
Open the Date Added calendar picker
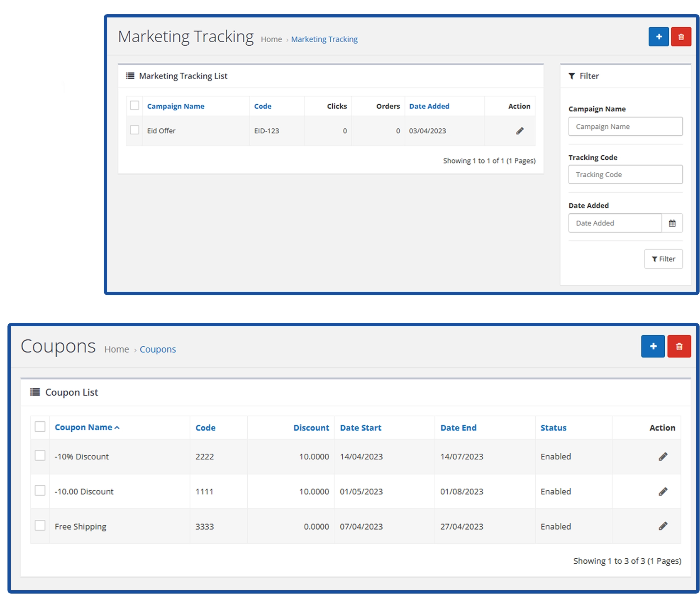(x=672, y=223)
